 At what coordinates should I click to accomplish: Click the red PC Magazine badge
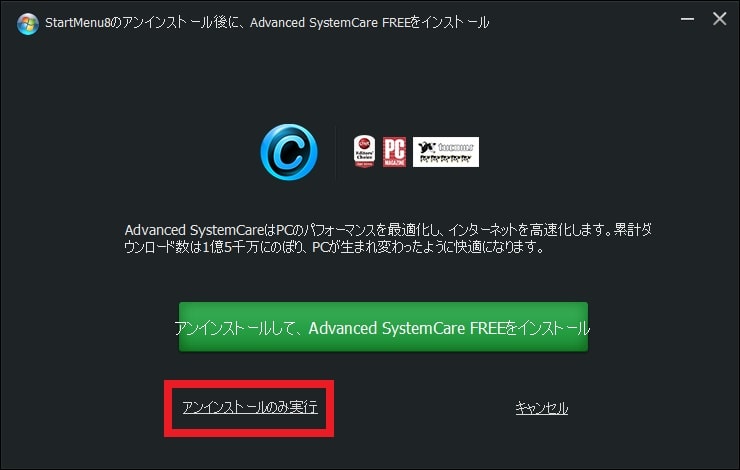(x=394, y=151)
